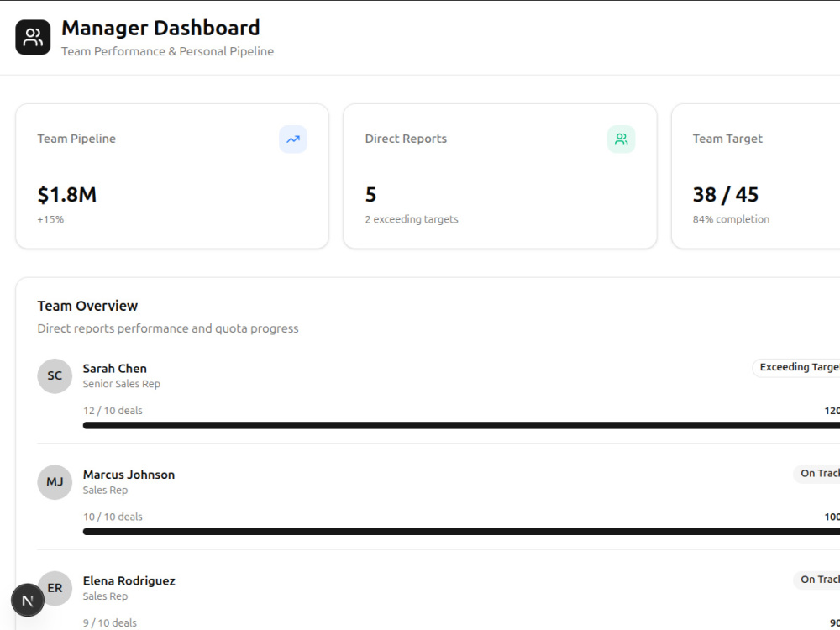Viewport: 840px width, 630px height.
Task: Click the Senior Sales Rep role text
Action: [x=122, y=384]
